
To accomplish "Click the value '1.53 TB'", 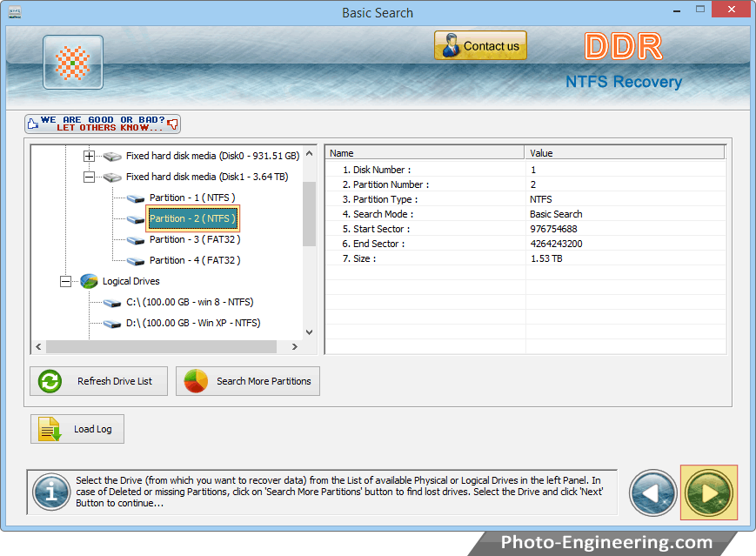I will (x=546, y=258).
